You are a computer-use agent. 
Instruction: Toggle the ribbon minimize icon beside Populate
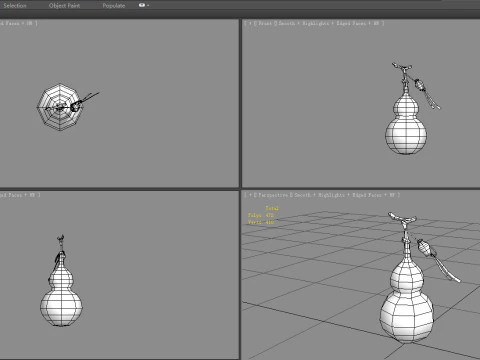[x=142, y=5]
